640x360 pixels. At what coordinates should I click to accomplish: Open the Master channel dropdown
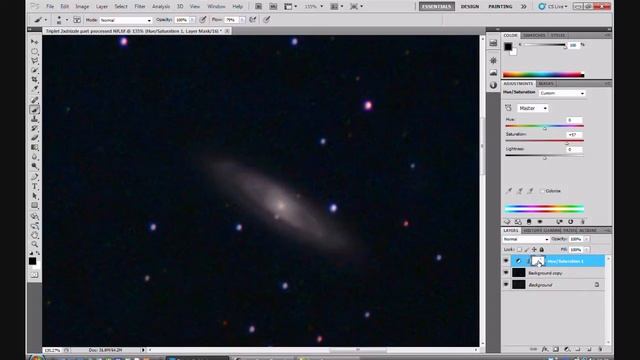point(533,108)
